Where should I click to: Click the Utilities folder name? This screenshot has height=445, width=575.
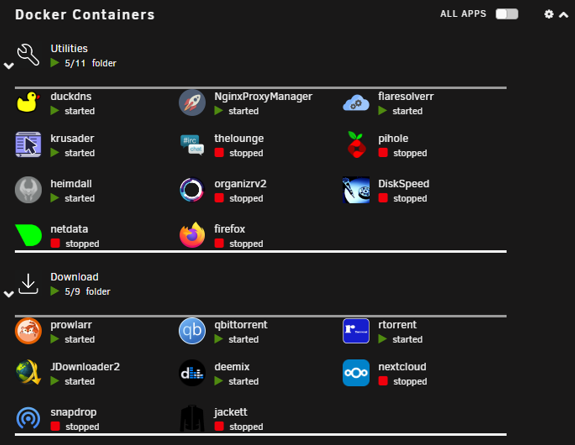coord(69,48)
